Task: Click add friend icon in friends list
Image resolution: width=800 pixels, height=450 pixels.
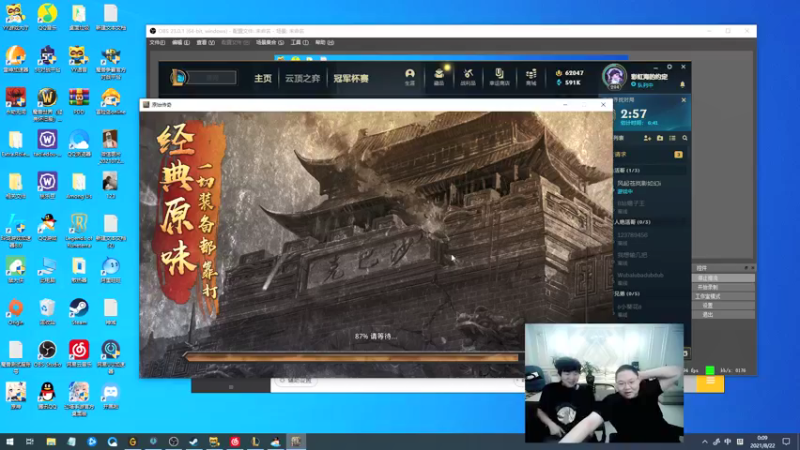Action: click(x=647, y=138)
